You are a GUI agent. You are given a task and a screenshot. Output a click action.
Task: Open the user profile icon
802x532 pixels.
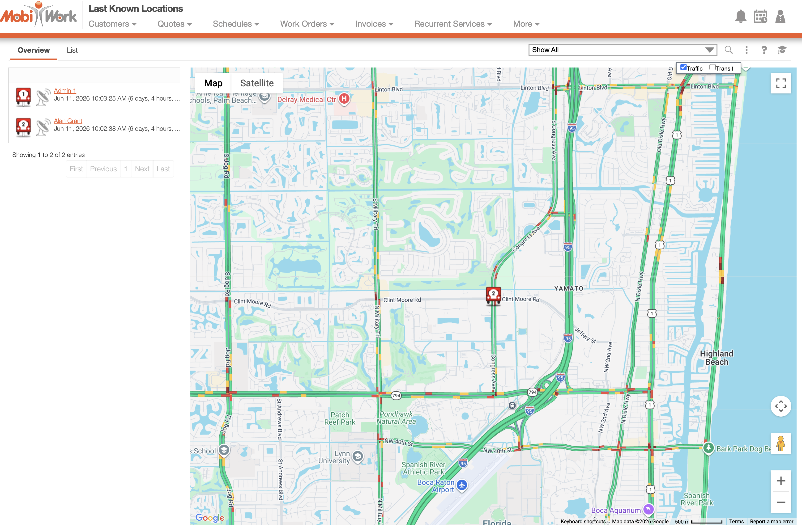780,16
